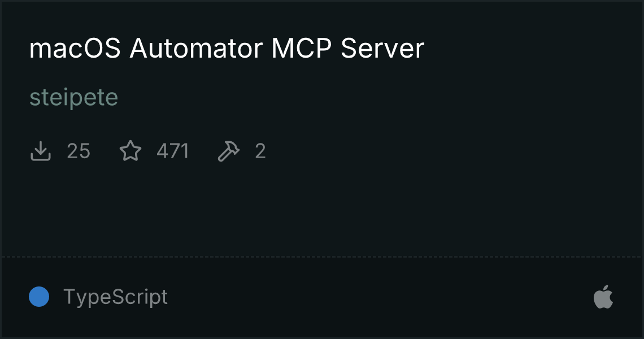Click the word MCP in the title
Viewport: 644px width, 339px height.
point(301,48)
